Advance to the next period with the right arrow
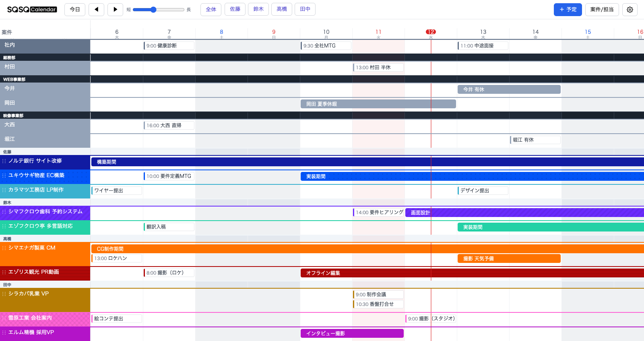 coord(115,9)
